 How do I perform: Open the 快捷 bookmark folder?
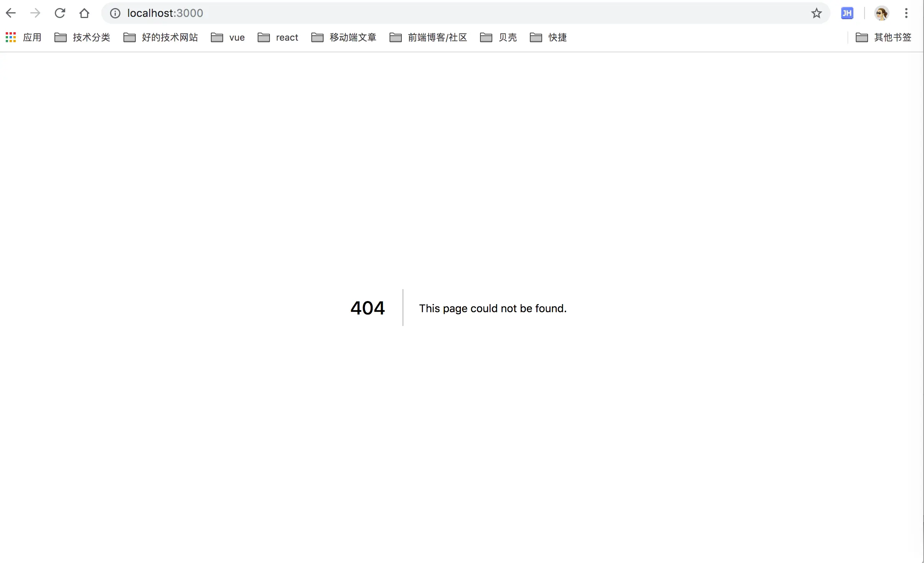[548, 37]
